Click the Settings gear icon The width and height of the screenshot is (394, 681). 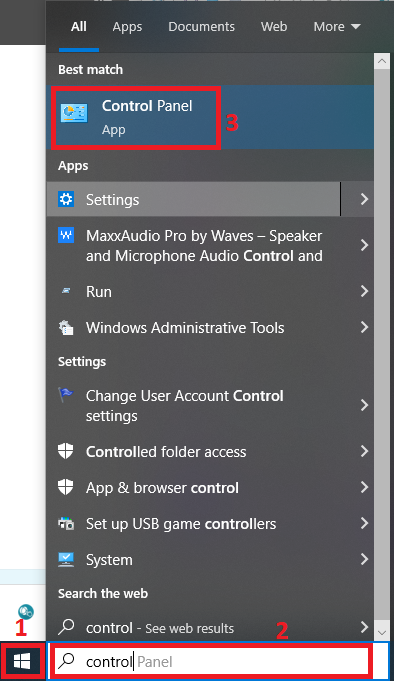[x=66, y=199]
